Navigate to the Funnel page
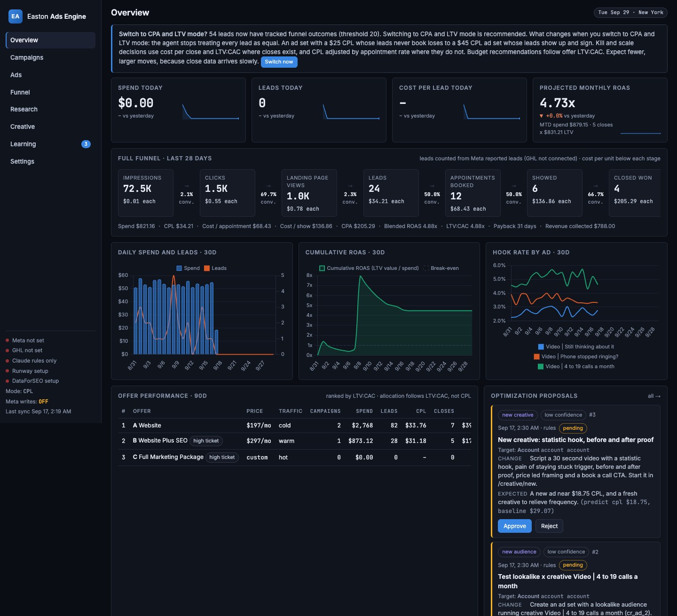 [x=51, y=92]
